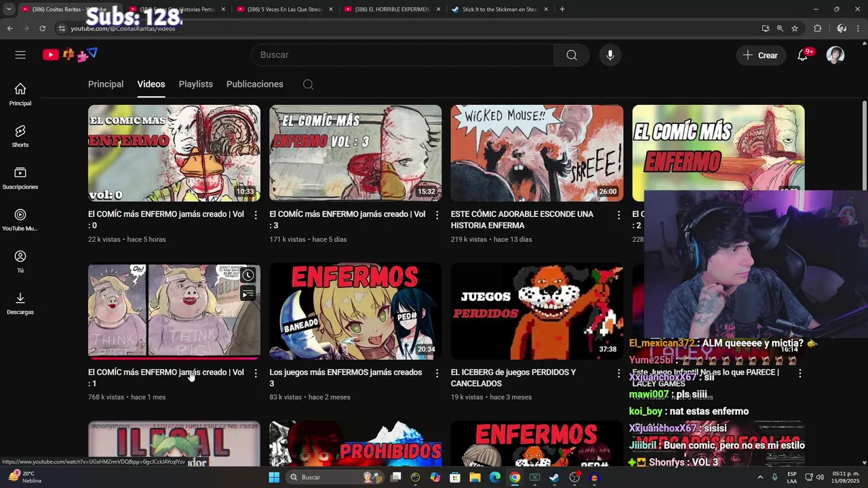Open options for Vol : 0 video

point(256,215)
